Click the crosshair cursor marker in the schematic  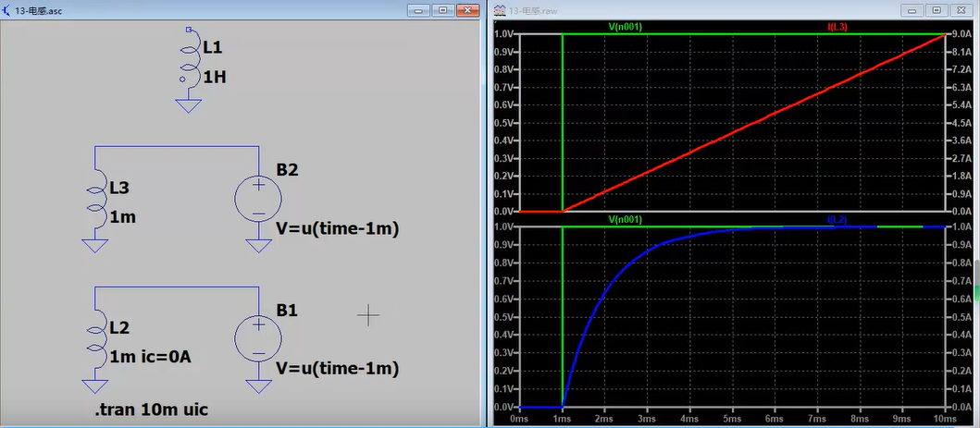(x=368, y=316)
